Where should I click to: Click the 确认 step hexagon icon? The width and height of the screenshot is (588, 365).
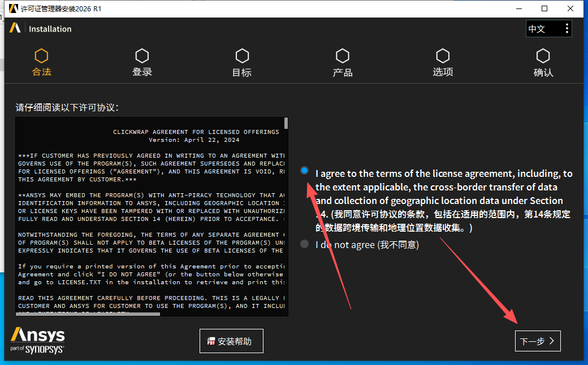pyautogui.click(x=543, y=56)
